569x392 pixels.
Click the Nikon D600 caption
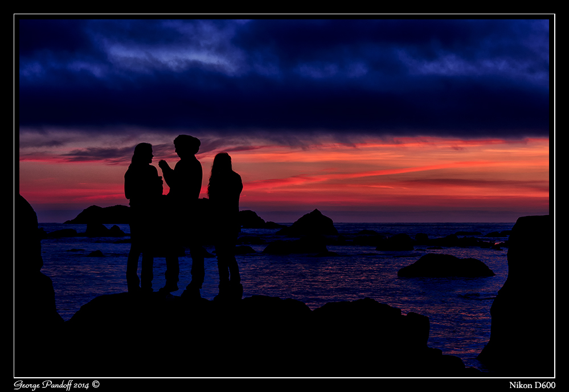click(x=532, y=385)
